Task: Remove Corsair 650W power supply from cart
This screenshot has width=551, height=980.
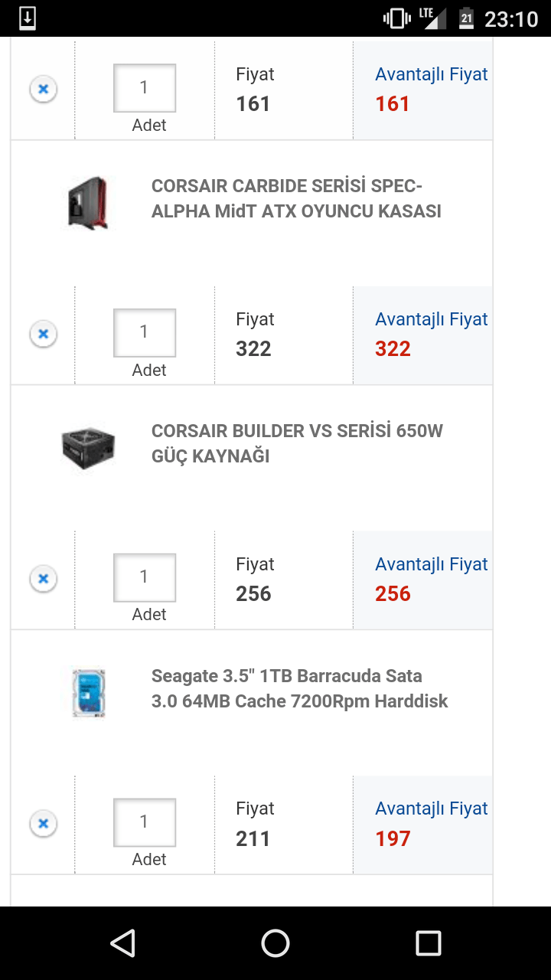Action: tap(44, 579)
